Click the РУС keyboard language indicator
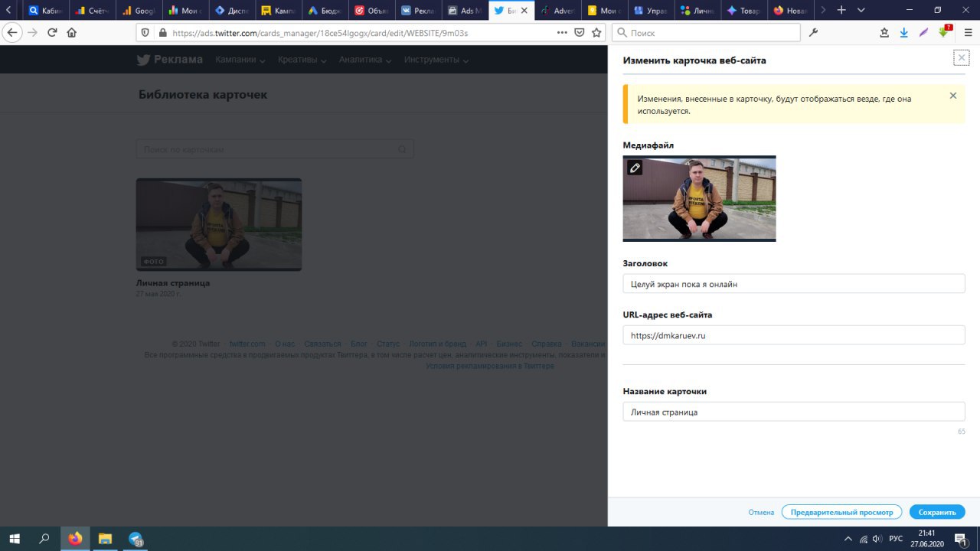The height and width of the screenshot is (551, 980). pyautogui.click(x=896, y=539)
